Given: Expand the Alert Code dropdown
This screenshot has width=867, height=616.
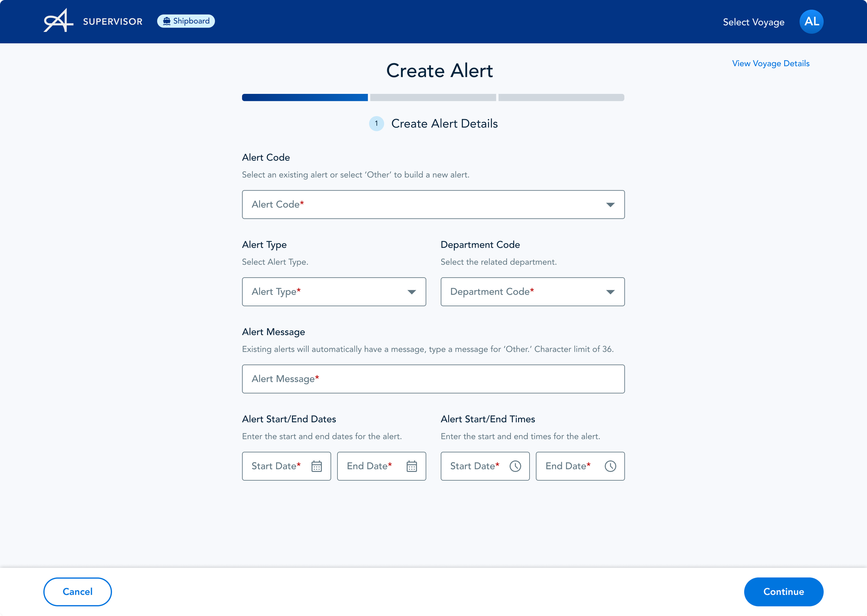Looking at the screenshot, I should click(x=610, y=205).
